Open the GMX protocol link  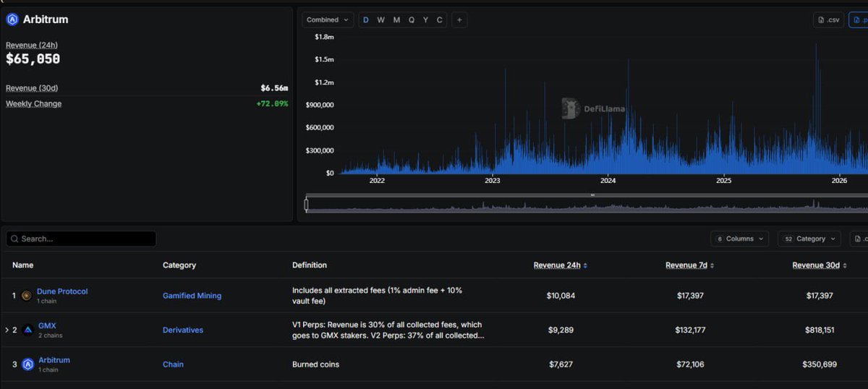[47, 326]
